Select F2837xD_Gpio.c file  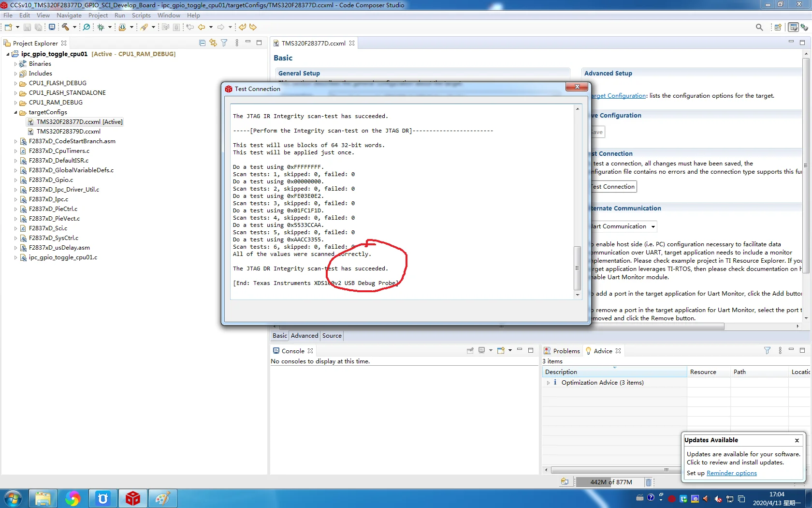[x=51, y=180]
